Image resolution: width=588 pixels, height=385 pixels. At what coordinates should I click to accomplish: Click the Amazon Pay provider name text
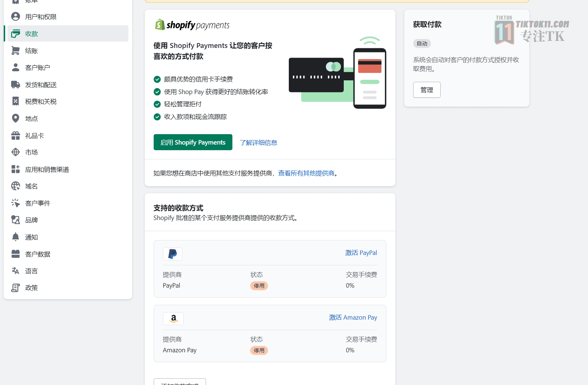(180, 350)
